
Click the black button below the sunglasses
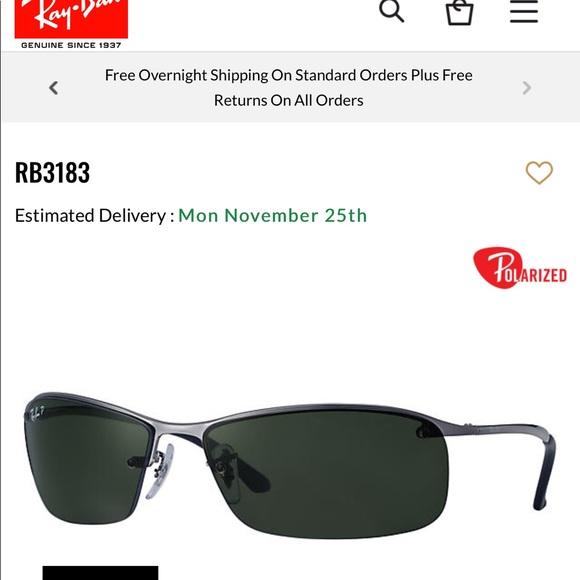point(100,573)
